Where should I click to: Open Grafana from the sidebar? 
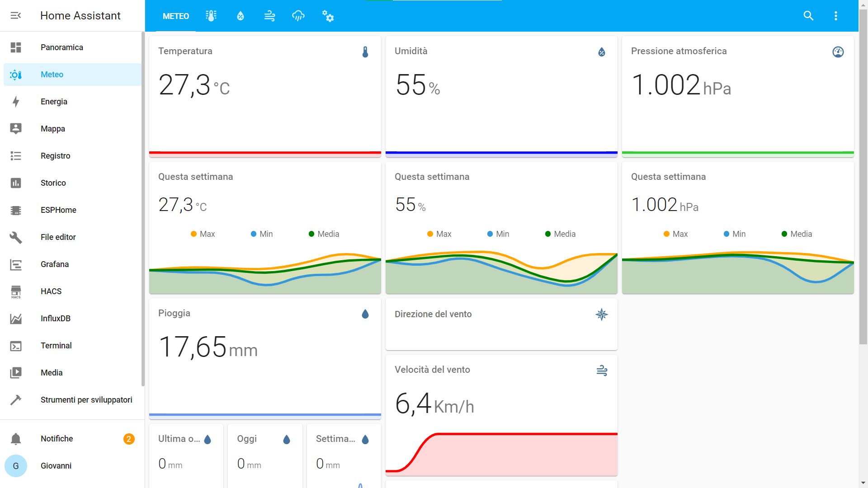coord(55,264)
